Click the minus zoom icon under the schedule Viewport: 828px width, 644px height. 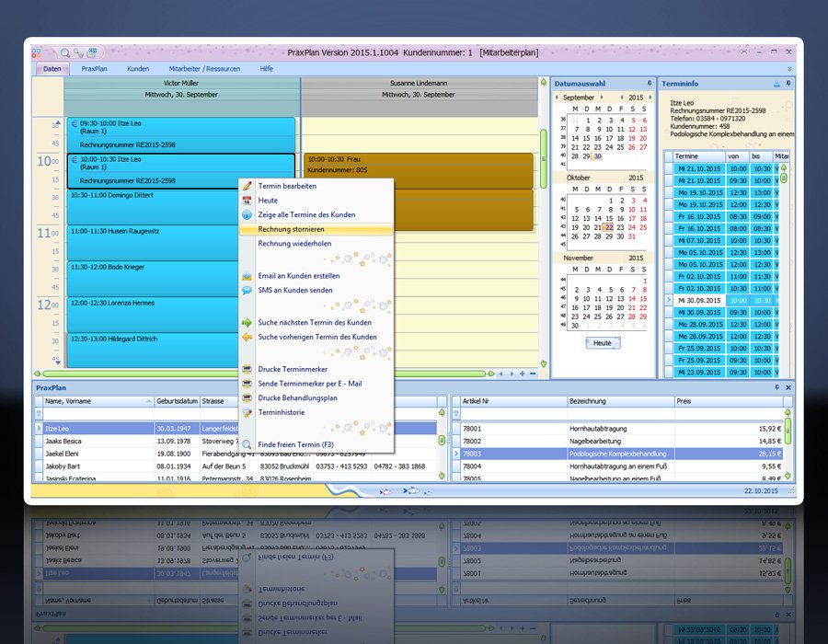[533, 374]
